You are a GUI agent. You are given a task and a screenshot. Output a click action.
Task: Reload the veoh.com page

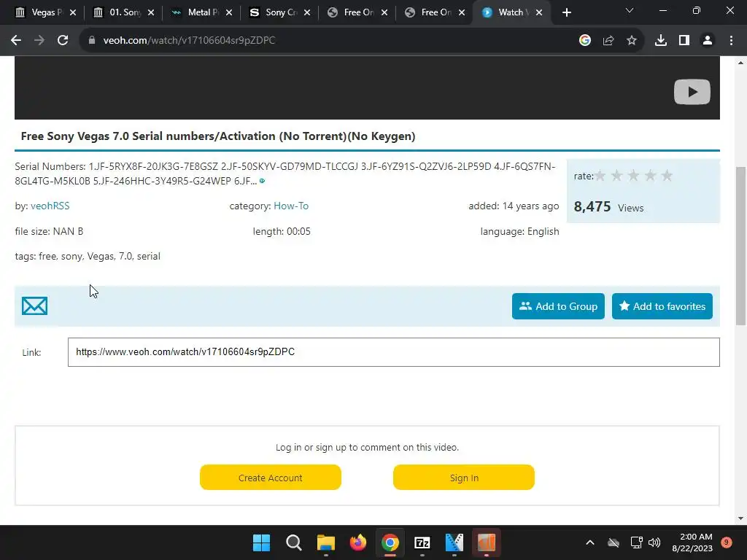pyautogui.click(x=63, y=41)
